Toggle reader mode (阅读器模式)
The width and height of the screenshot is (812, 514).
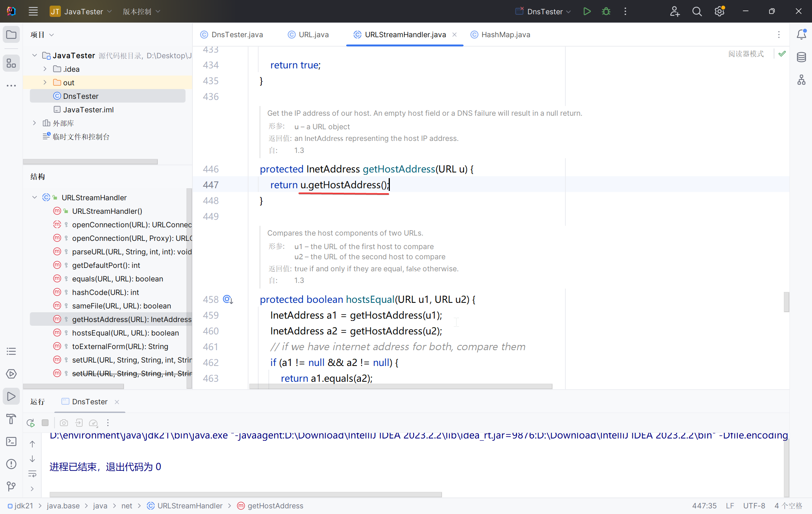click(746, 54)
